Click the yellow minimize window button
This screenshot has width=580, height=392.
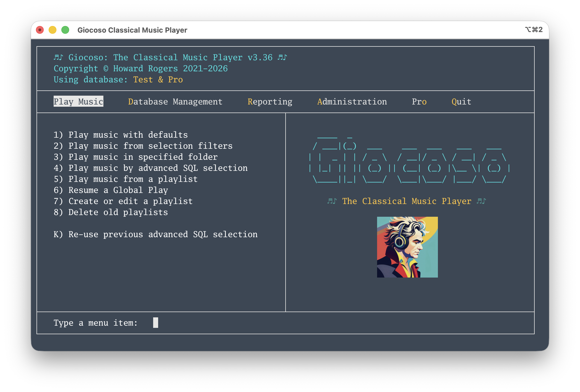53,30
